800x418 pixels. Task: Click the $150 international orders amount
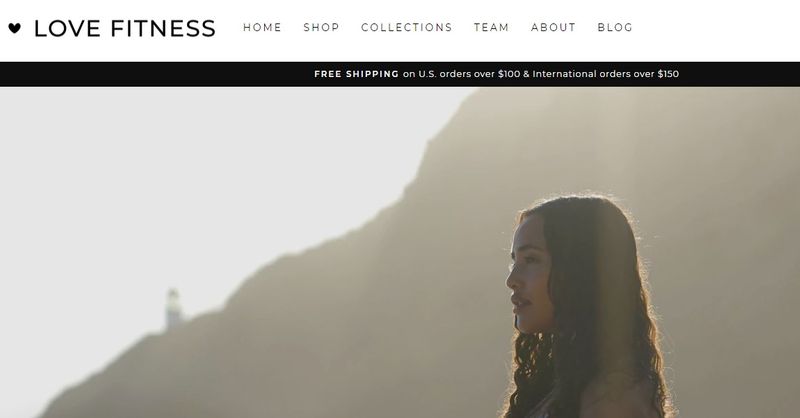pyautogui.click(x=668, y=74)
